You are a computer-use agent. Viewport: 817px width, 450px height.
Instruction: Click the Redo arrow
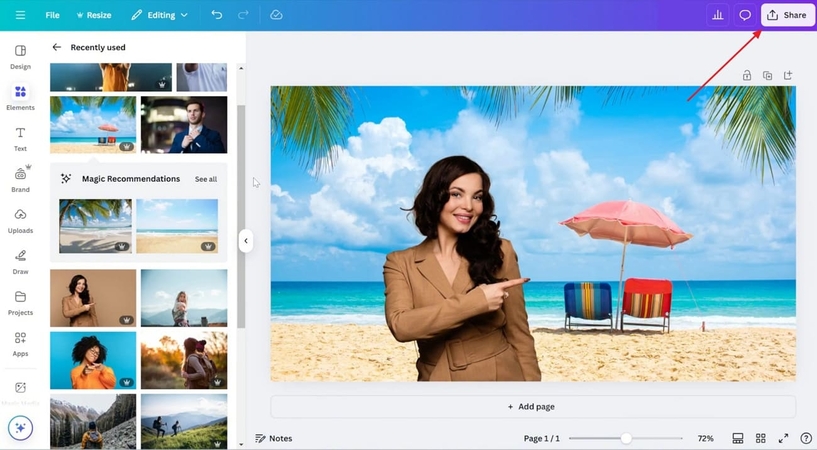(243, 15)
